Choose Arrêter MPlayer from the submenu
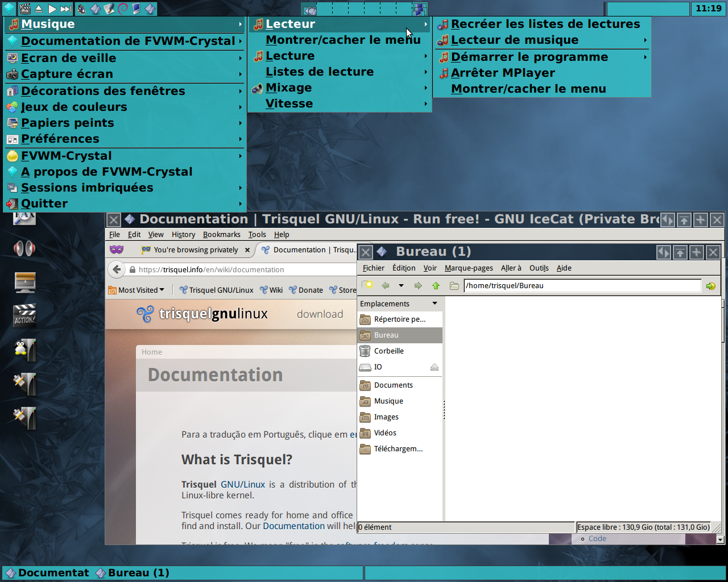728x582 pixels. (542, 73)
